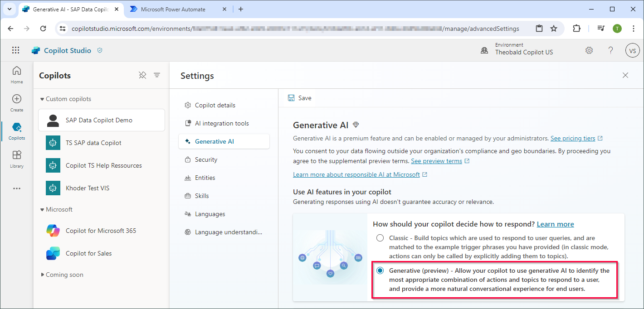Unpin the Copilots panel
The image size is (644, 309).
point(142,75)
